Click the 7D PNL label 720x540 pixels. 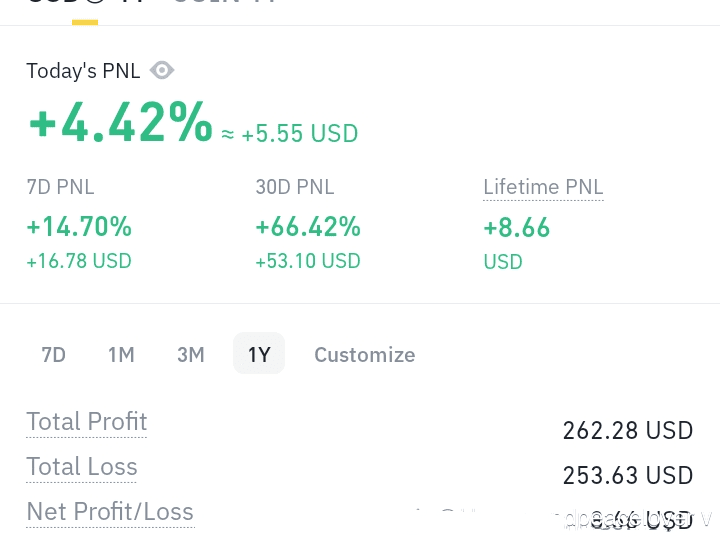(x=60, y=187)
